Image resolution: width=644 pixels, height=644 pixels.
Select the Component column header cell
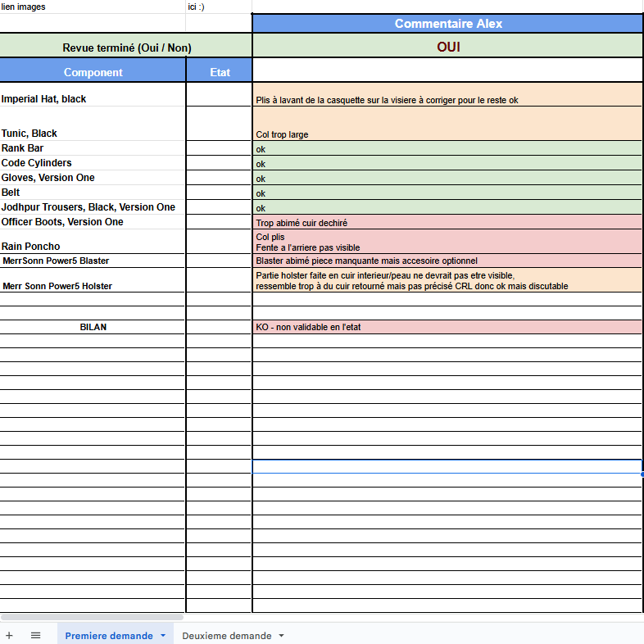(x=93, y=72)
